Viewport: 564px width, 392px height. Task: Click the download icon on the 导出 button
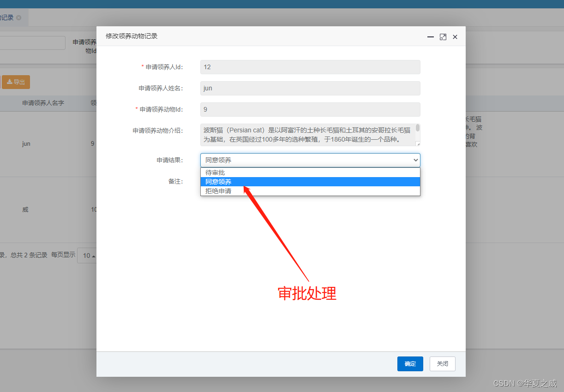10,82
